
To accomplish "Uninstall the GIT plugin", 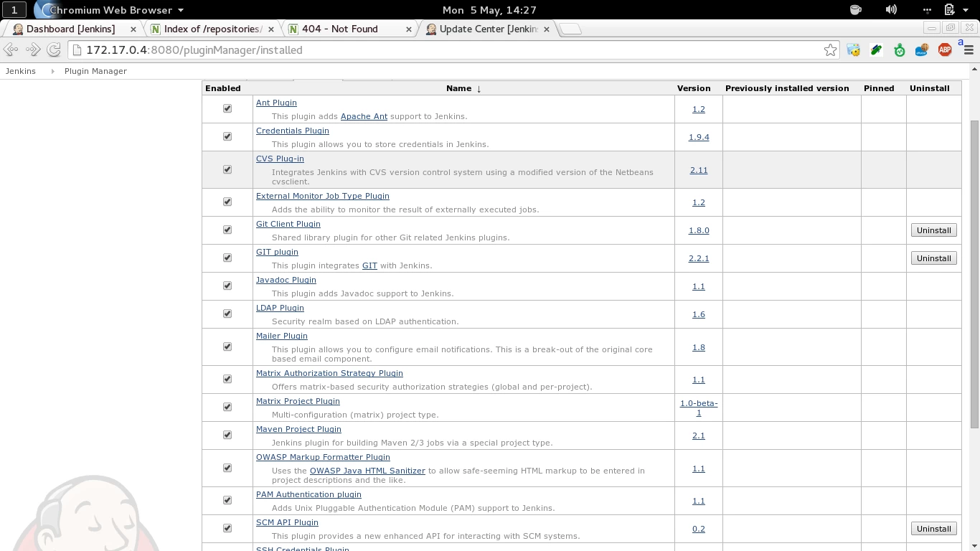I will 933,258.
